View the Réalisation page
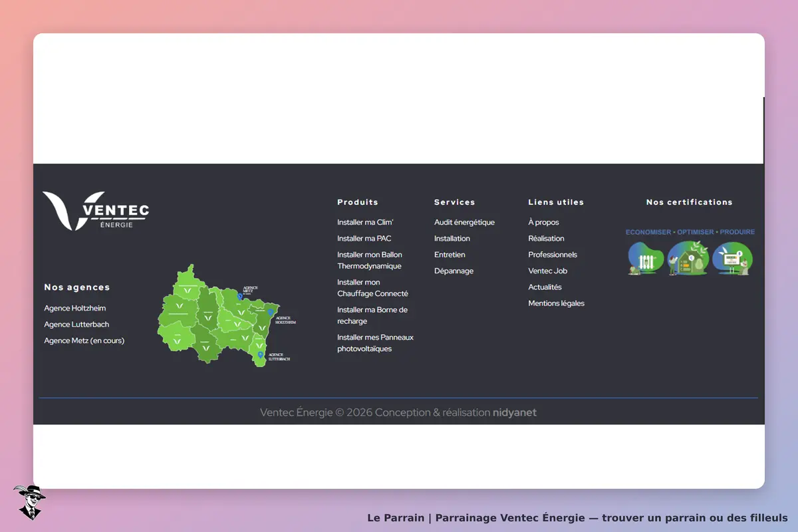Image resolution: width=798 pixels, height=532 pixels. click(x=546, y=238)
